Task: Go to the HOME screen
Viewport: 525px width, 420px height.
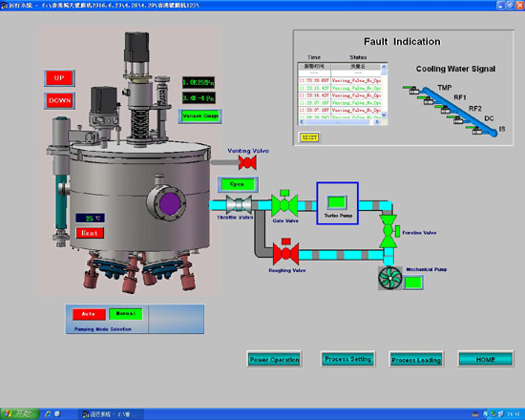Action: pos(486,359)
